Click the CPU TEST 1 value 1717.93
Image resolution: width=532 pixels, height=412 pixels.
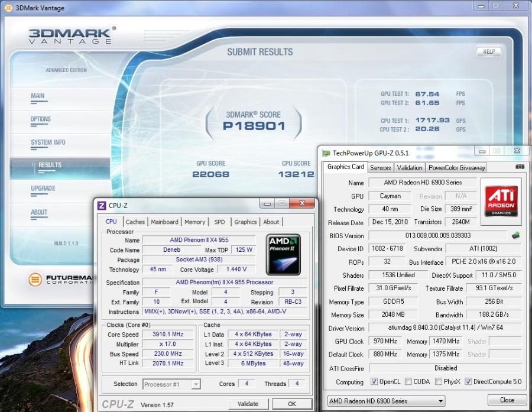432,121
